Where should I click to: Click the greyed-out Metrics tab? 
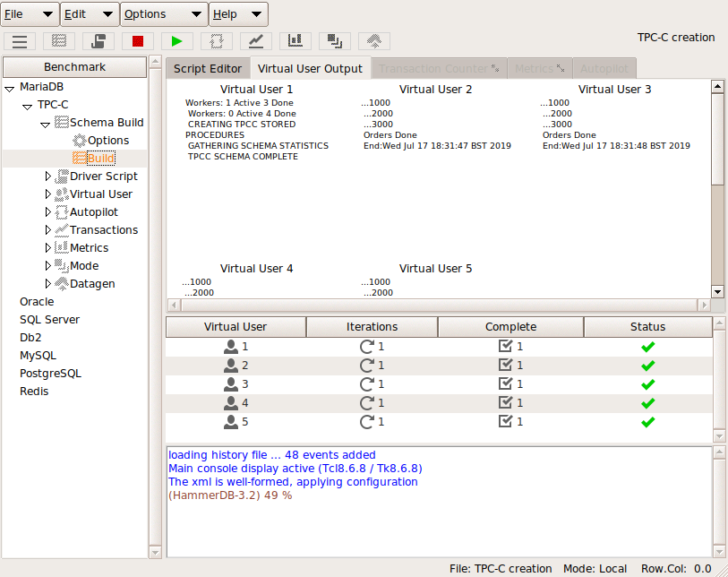click(539, 69)
